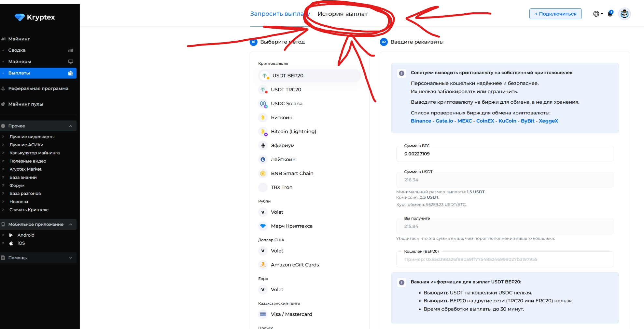The height and width of the screenshot is (329, 644).
Task: Open the Gate.io exchange link
Action: coord(444,121)
